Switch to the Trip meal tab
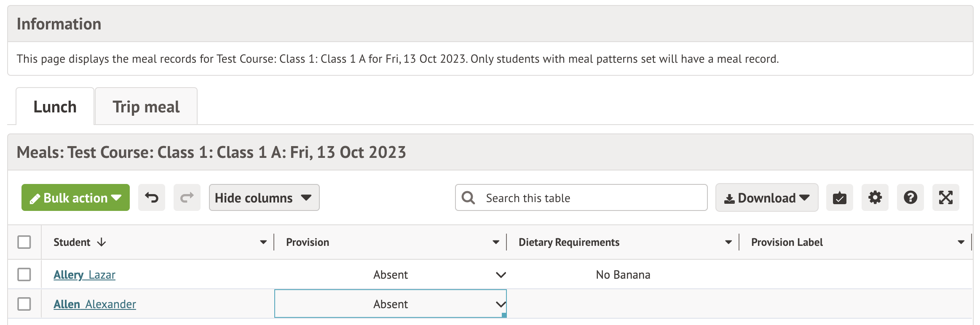This screenshot has height=325, width=980. (146, 107)
